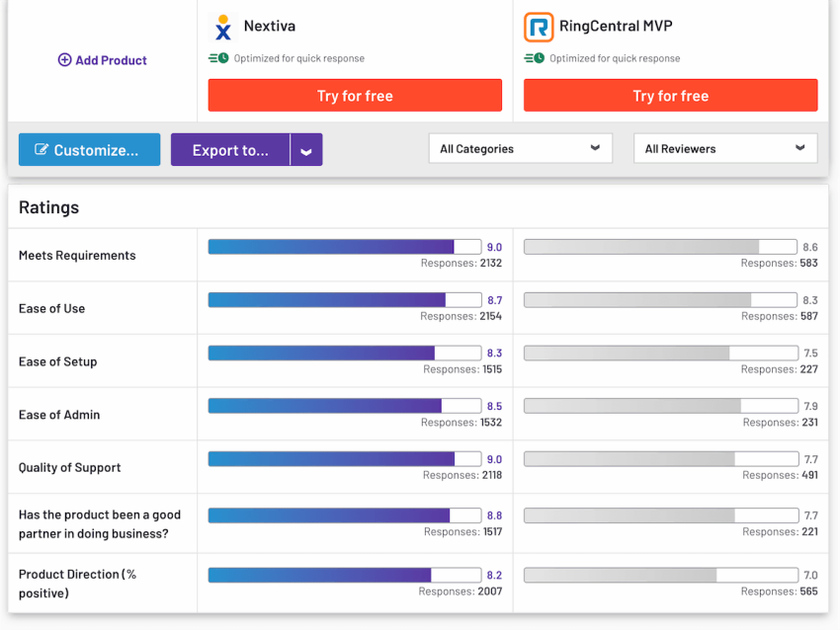Screen dimensions: 840x630
Task: Open the Add Product link
Action: click(x=103, y=60)
